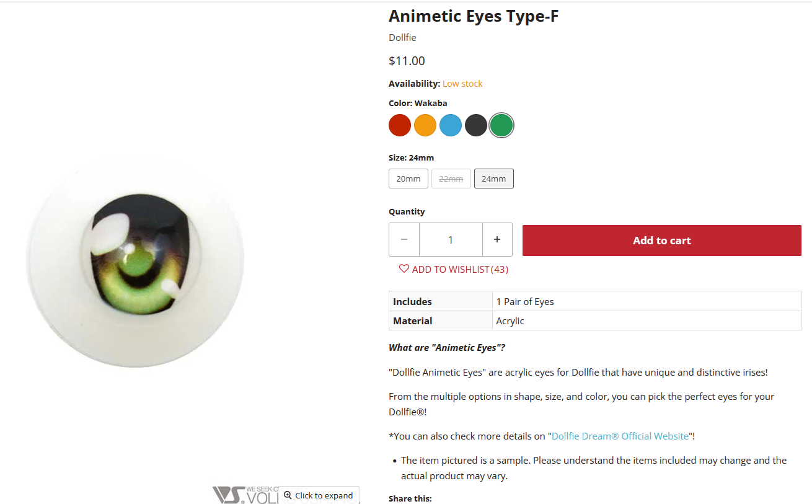812x504 pixels.
Task: Click the heart icon next to wishlist
Action: coord(404,269)
